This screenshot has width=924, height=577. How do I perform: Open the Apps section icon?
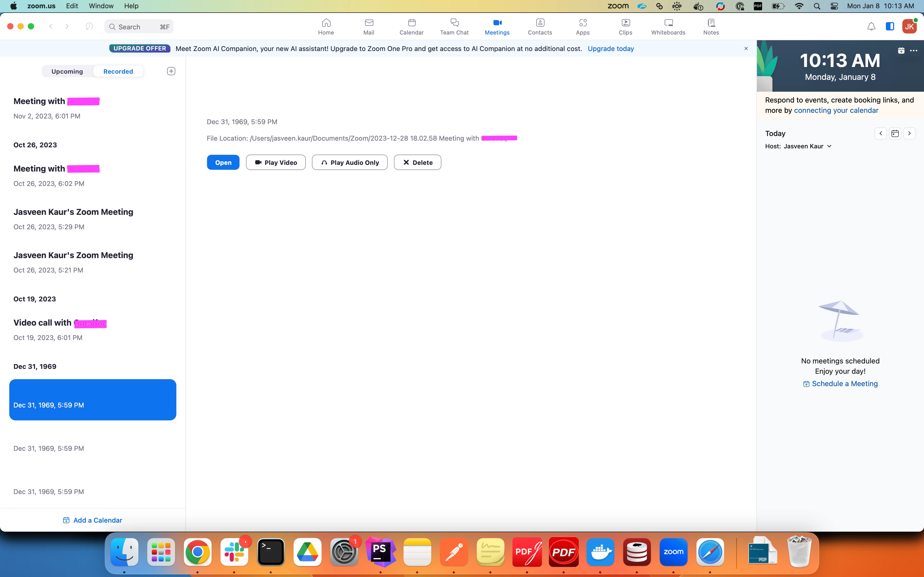(583, 26)
